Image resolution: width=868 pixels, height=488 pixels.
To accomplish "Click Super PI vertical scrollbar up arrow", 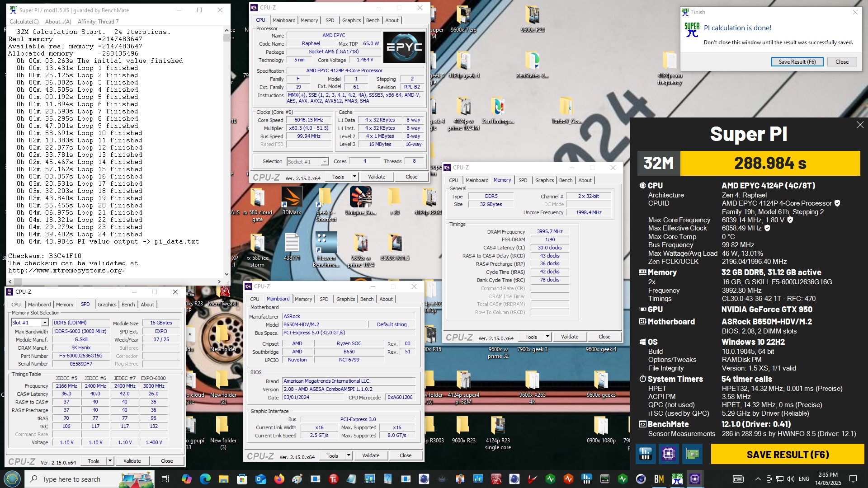I will [226, 30].
